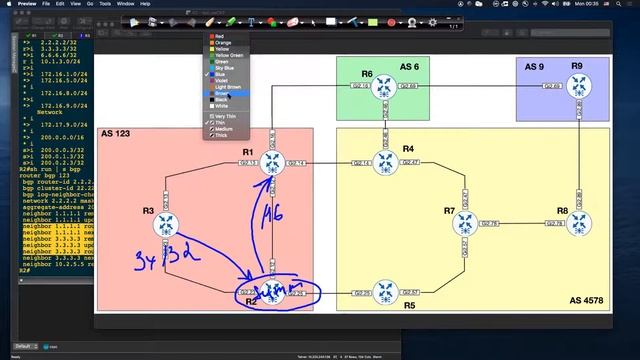Open the eraser tool dropdown arrow
Image resolution: width=640 pixels, height=360 pixels.
(x=302, y=23)
